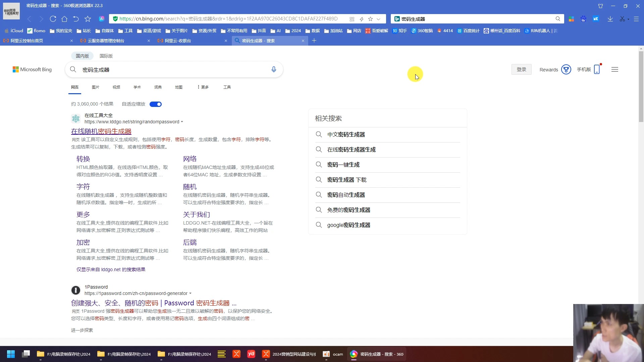Click the undo closed tab icon

point(76,19)
